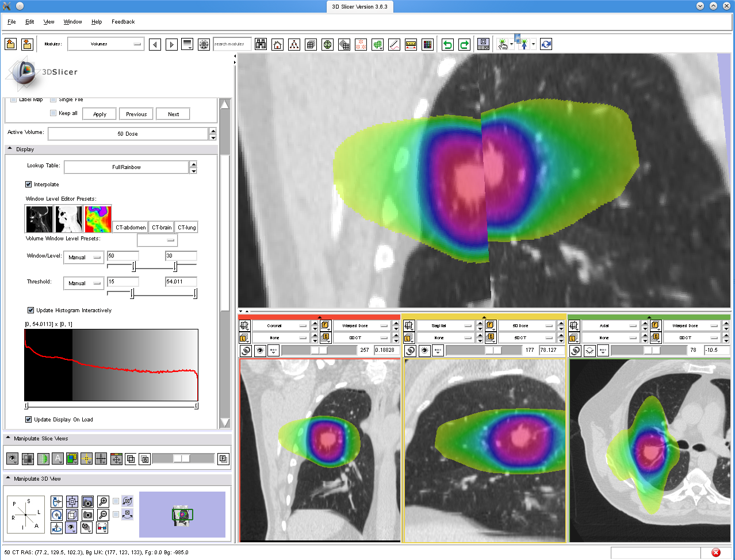Click the zoom in magnifier icon
Image resolution: width=735 pixels, height=560 pixels.
coord(103,502)
